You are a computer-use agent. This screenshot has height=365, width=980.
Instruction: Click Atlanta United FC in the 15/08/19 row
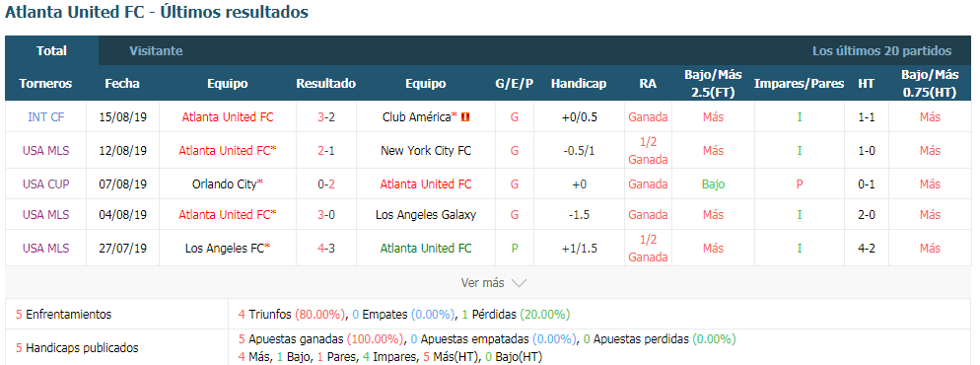pos(228,116)
